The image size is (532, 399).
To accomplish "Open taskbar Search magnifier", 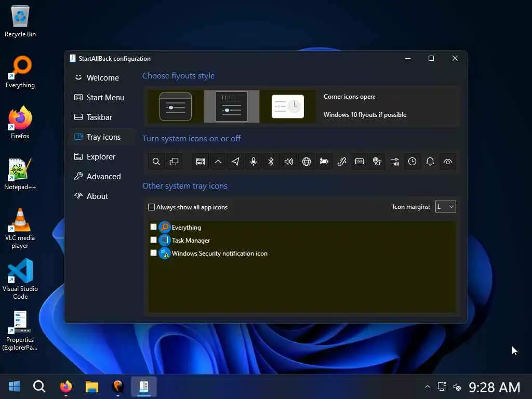I will (39, 386).
